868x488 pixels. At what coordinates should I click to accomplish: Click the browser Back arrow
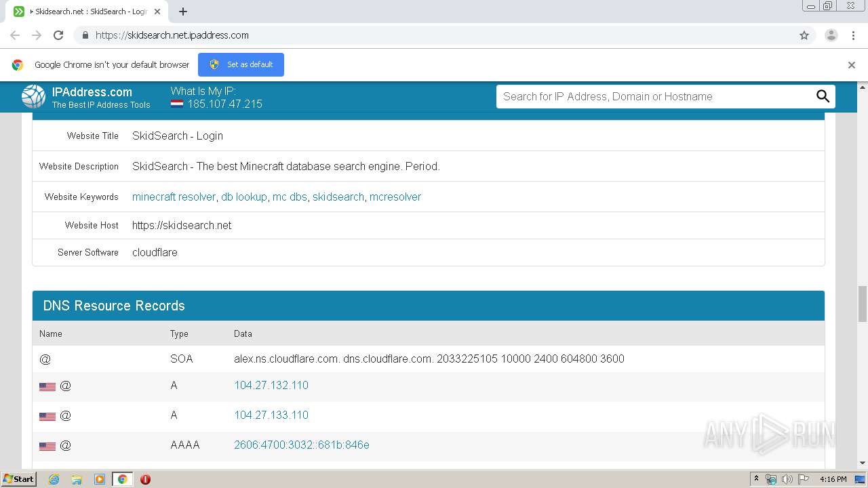15,35
